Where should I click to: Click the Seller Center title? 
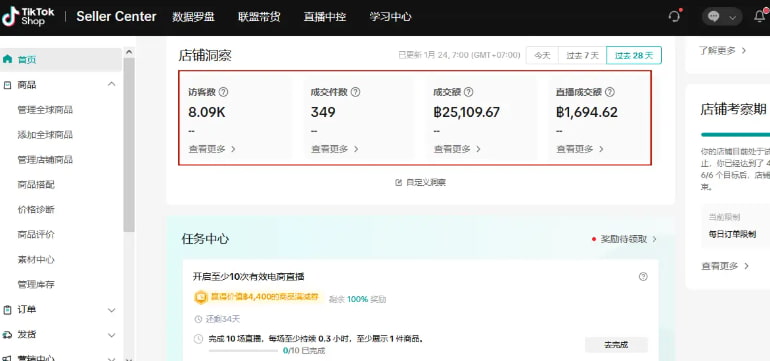coord(116,16)
